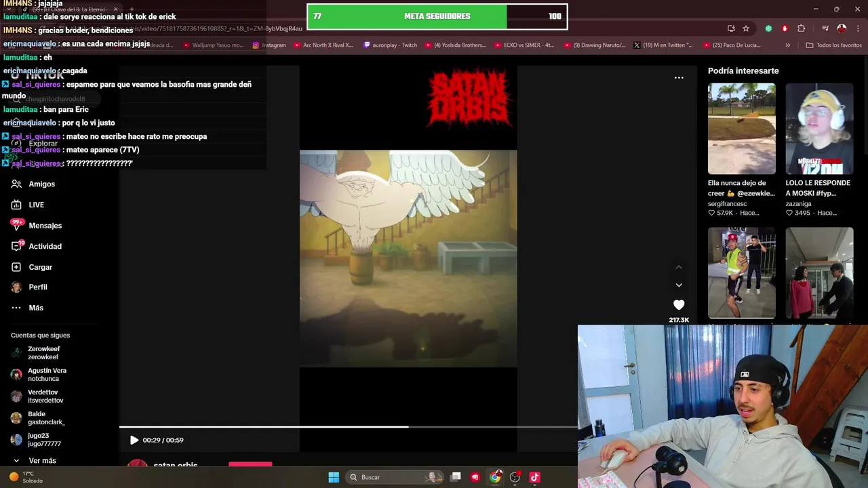Open video three-dots options menu
Viewport: 868px width, 488px height.
tap(679, 78)
